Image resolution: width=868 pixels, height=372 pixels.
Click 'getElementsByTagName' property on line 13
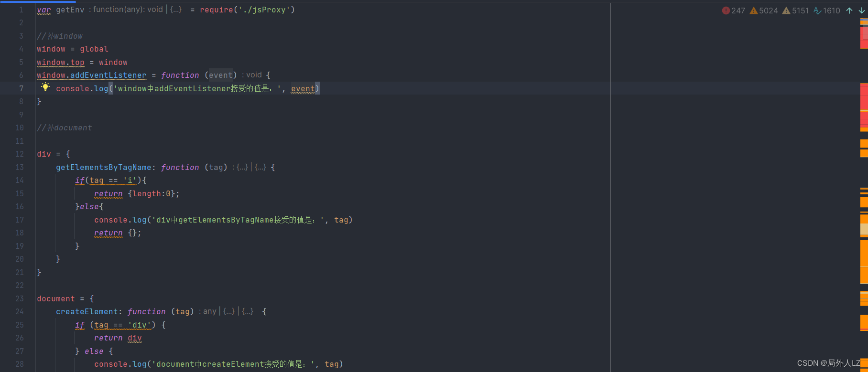tap(104, 167)
